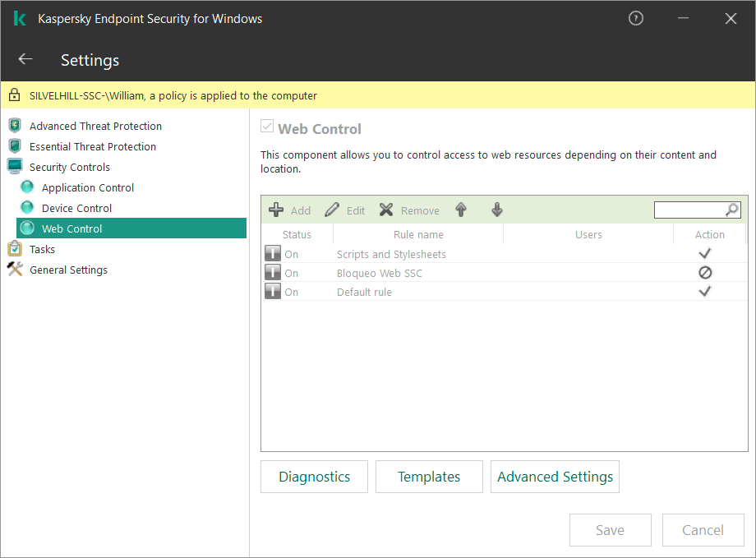Expand Advanced Threat Protection section
Screen dimensions: 756x558
pos(95,126)
